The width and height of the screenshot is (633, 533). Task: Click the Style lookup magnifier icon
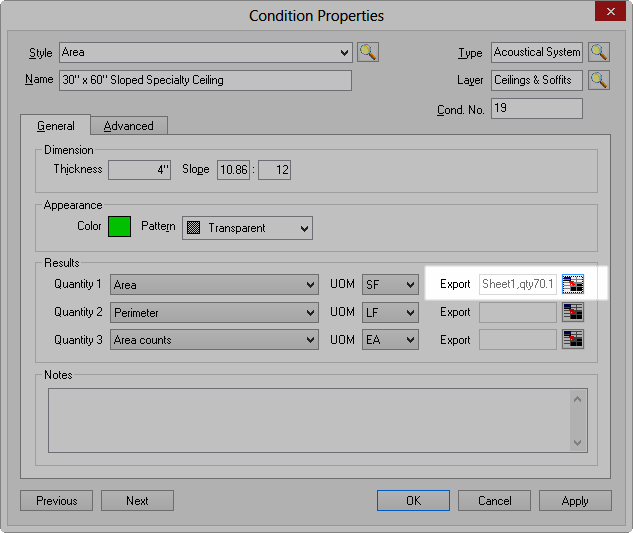pos(368,52)
